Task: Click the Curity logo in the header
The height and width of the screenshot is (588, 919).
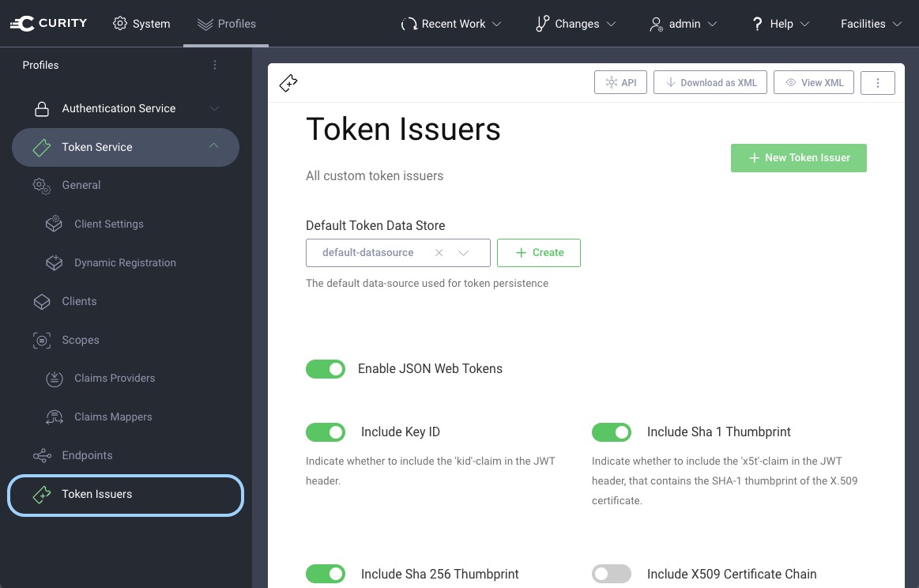Action: [x=49, y=23]
